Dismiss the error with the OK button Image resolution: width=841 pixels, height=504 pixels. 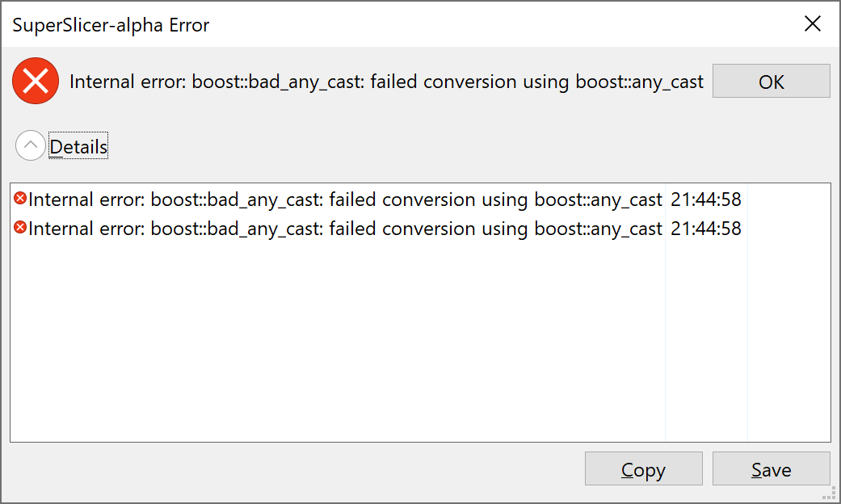click(x=770, y=81)
